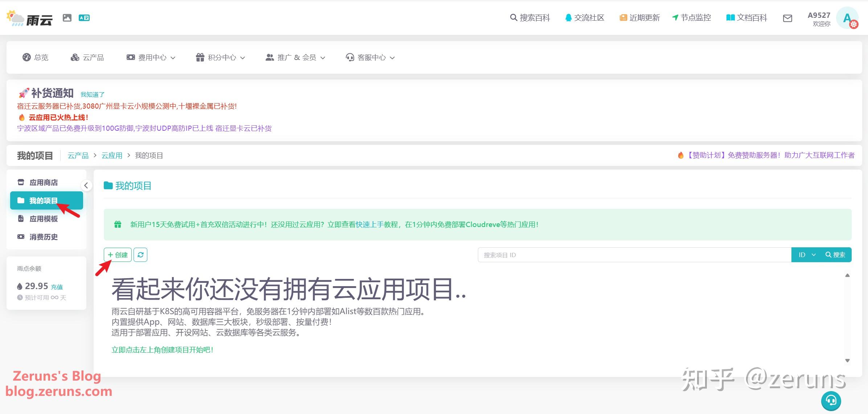
Task: Open the 搜索百科 search feature
Action: [x=529, y=18]
